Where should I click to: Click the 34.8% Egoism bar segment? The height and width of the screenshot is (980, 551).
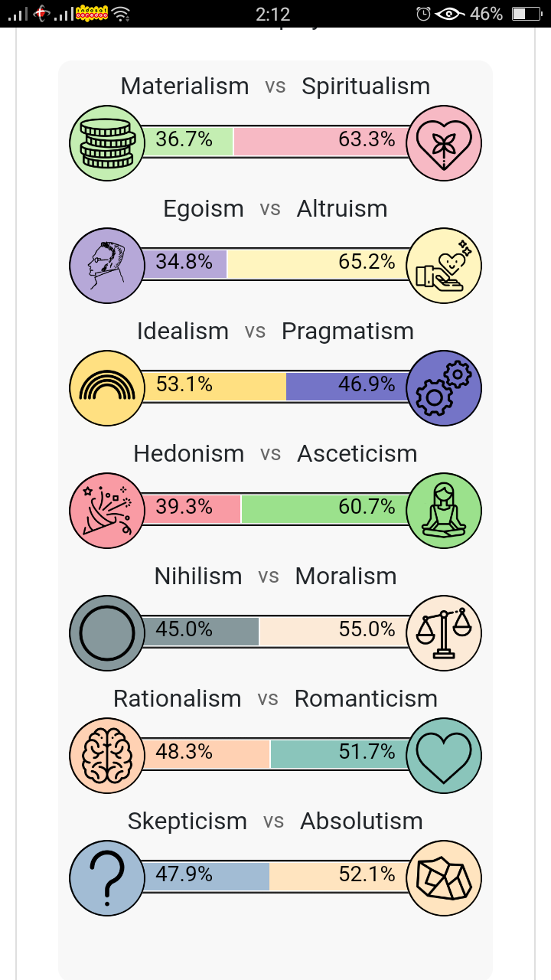click(184, 264)
